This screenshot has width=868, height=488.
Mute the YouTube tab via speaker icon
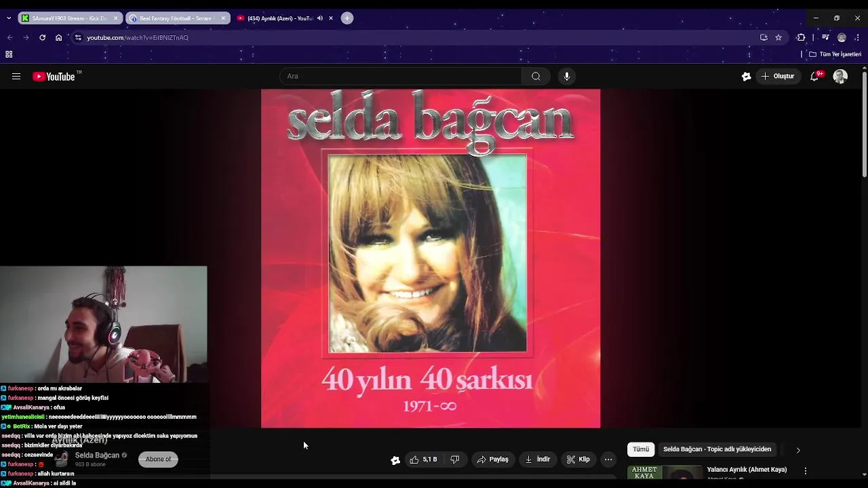pyautogui.click(x=319, y=18)
